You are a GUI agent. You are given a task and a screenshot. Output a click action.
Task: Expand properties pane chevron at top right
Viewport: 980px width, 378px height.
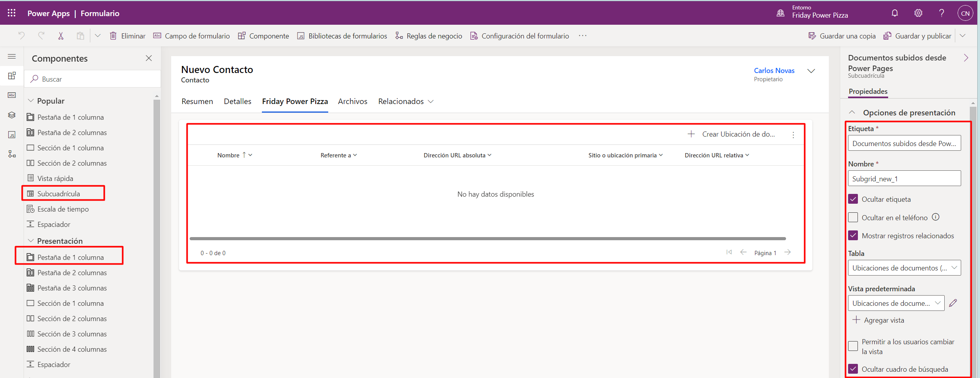(966, 58)
